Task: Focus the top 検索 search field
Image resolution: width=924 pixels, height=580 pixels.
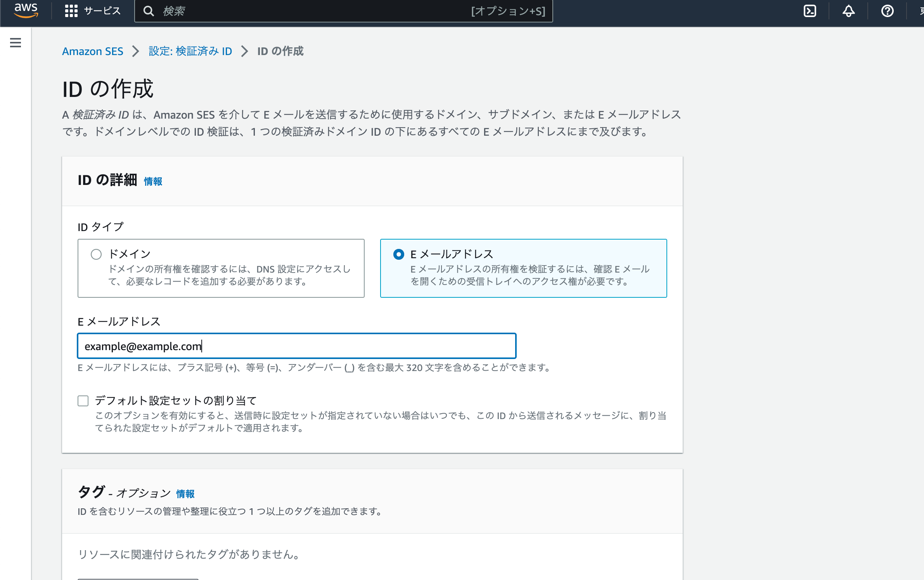Action: click(344, 11)
